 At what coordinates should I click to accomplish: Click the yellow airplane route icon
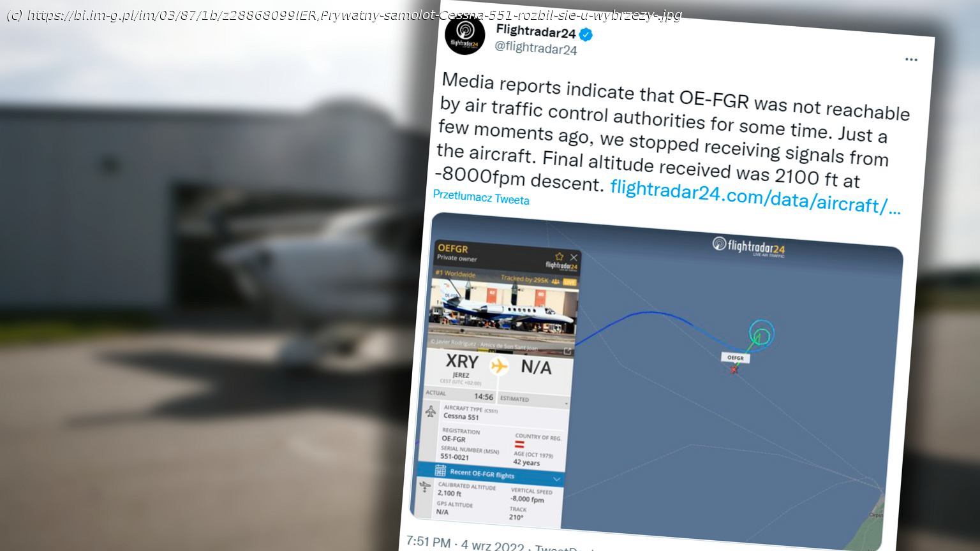pos(498,366)
